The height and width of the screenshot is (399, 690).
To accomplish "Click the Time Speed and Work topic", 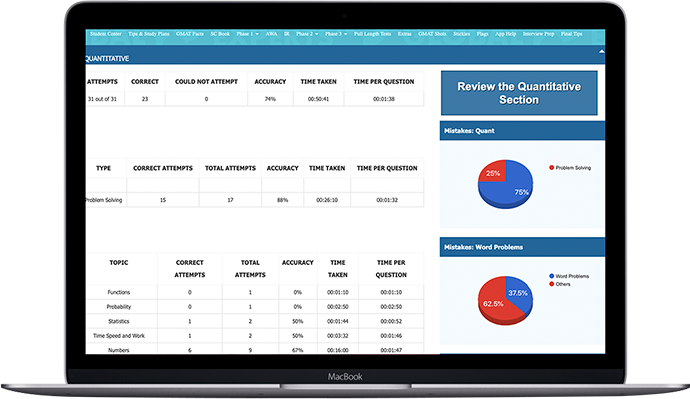I will pos(119,336).
